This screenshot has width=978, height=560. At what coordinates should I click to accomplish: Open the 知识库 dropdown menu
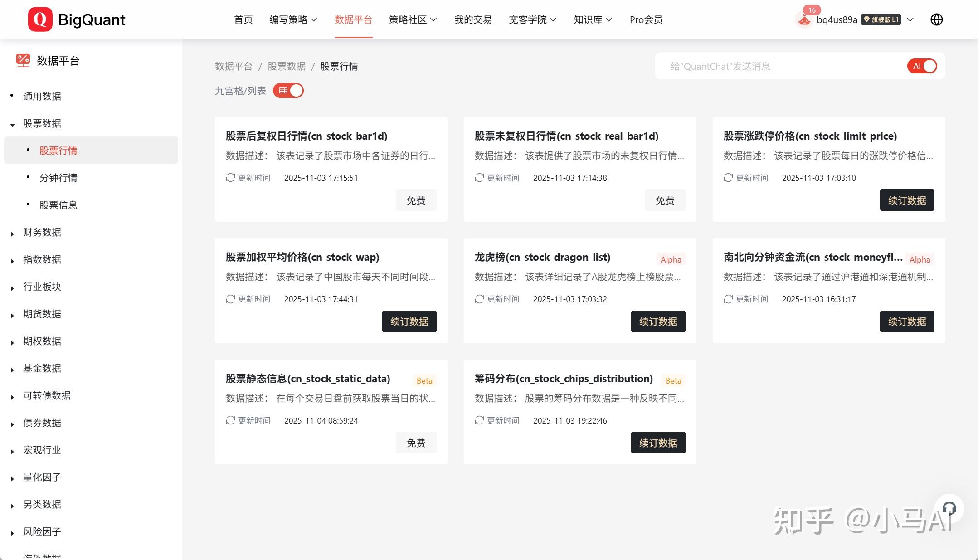tap(592, 20)
